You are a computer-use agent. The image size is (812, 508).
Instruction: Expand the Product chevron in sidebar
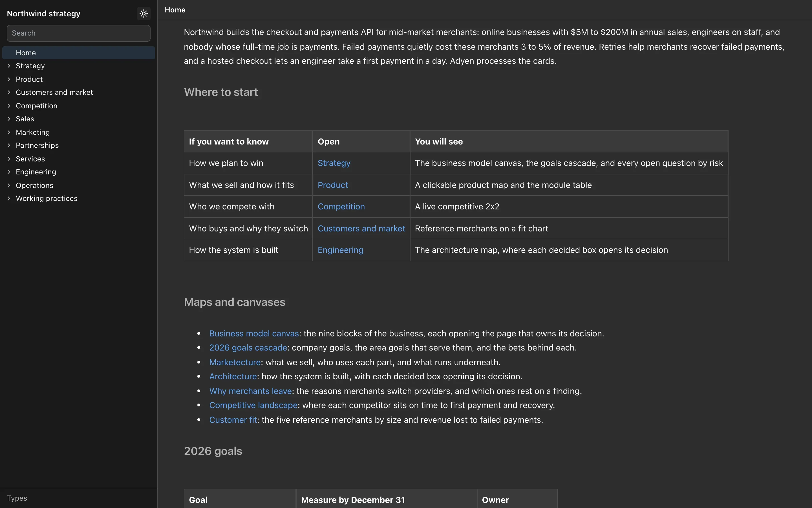(9, 79)
